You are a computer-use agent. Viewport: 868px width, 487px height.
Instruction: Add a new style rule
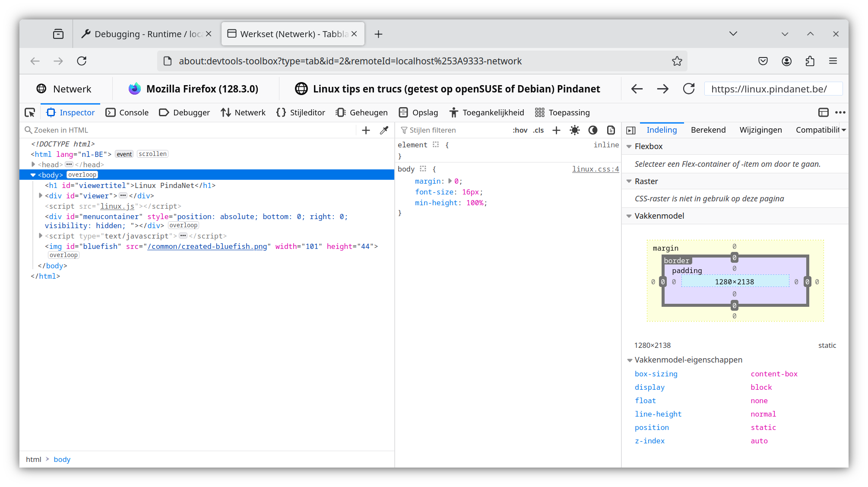point(556,130)
